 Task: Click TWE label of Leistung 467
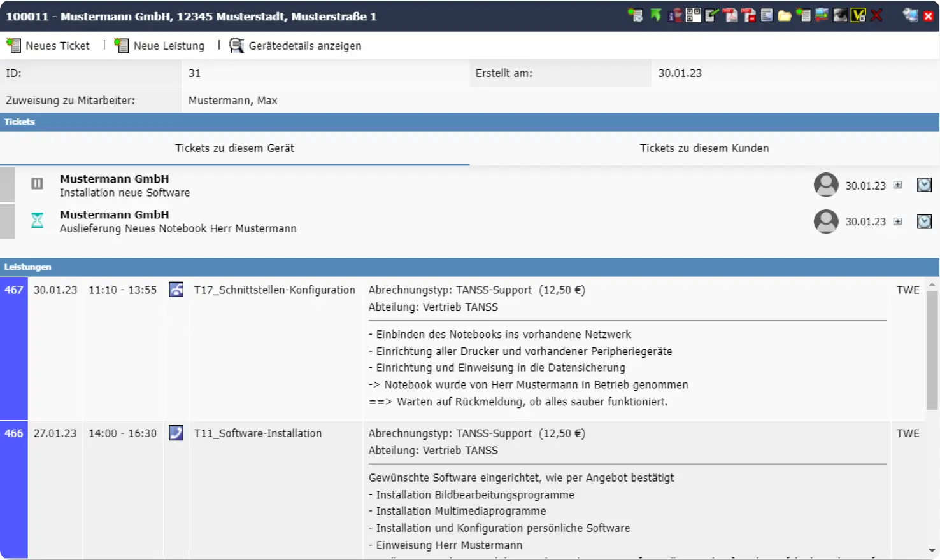[x=908, y=290]
